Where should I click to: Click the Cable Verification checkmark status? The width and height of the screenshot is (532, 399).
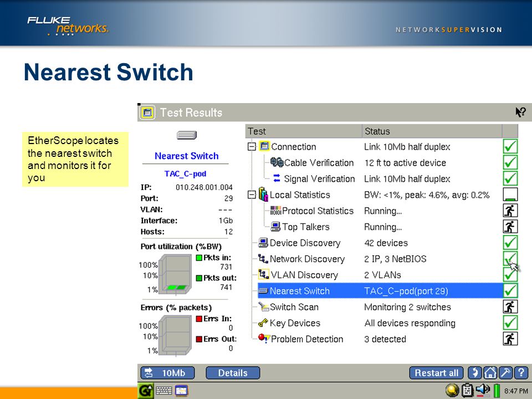[x=510, y=162]
